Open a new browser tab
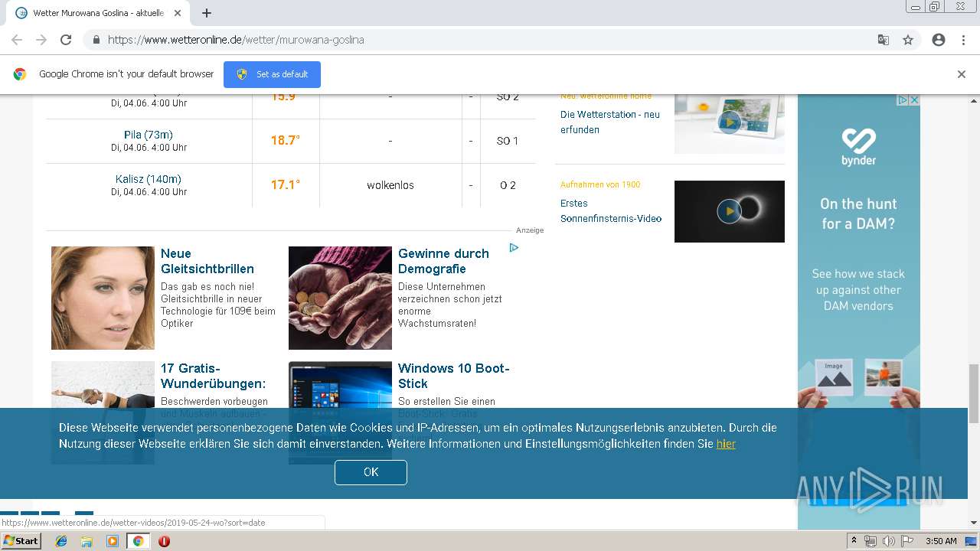 [207, 13]
